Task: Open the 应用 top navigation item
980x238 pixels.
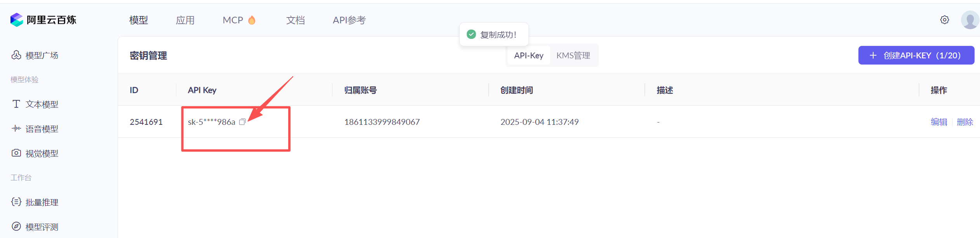Action: pyautogui.click(x=185, y=20)
